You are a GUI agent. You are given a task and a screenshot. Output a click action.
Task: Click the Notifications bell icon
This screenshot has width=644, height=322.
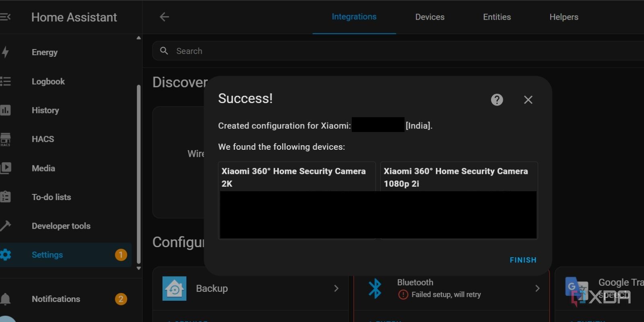[x=5, y=299]
